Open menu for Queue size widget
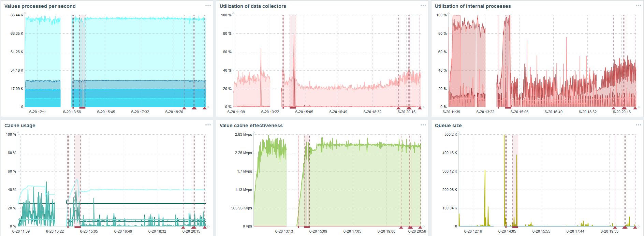The width and height of the screenshot is (644, 236). [x=639, y=125]
